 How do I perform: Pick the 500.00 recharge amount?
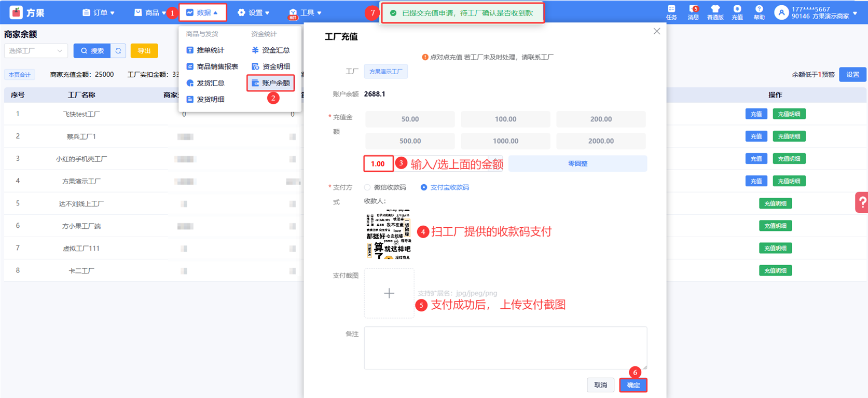[410, 141]
